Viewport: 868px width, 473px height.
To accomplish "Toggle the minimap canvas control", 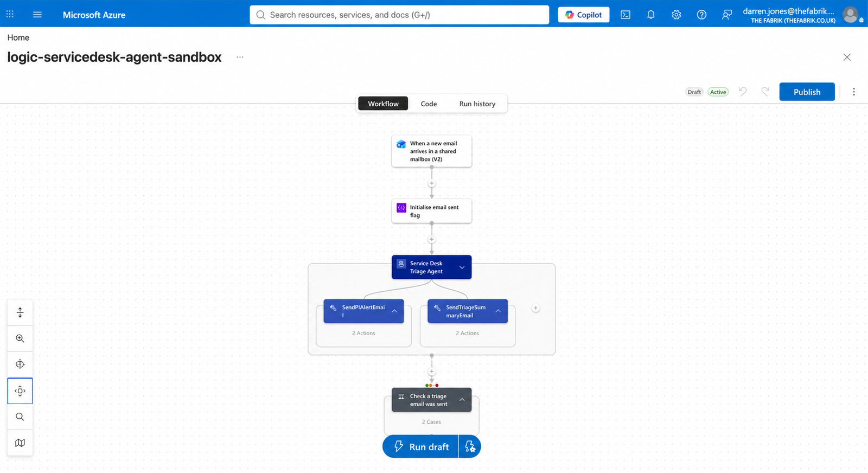I will point(20,443).
